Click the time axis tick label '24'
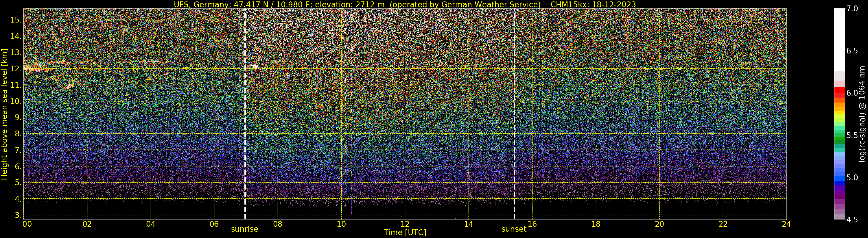Viewport: 868px width, 238px height. pyautogui.click(x=786, y=224)
